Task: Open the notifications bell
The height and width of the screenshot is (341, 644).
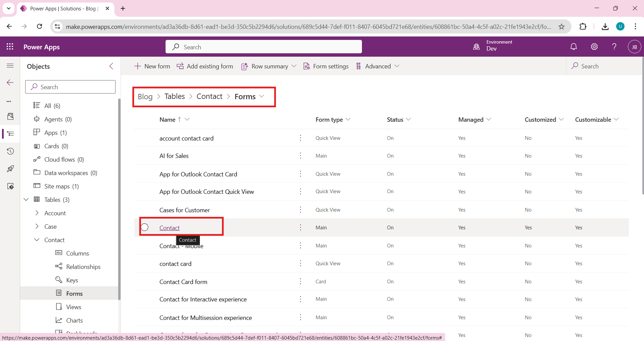Action: [x=573, y=47]
